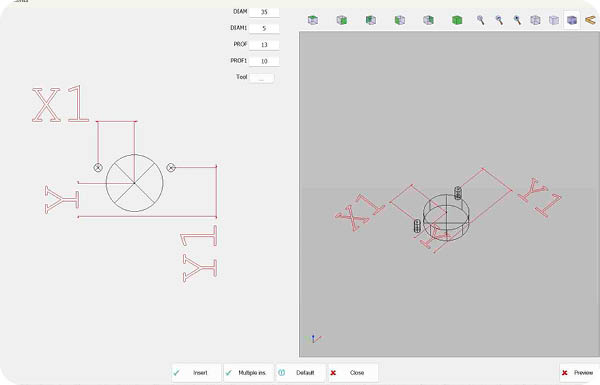Select the fourth cube view icon
The width and height of the screenshot is (600, 385).
[399, 20]
